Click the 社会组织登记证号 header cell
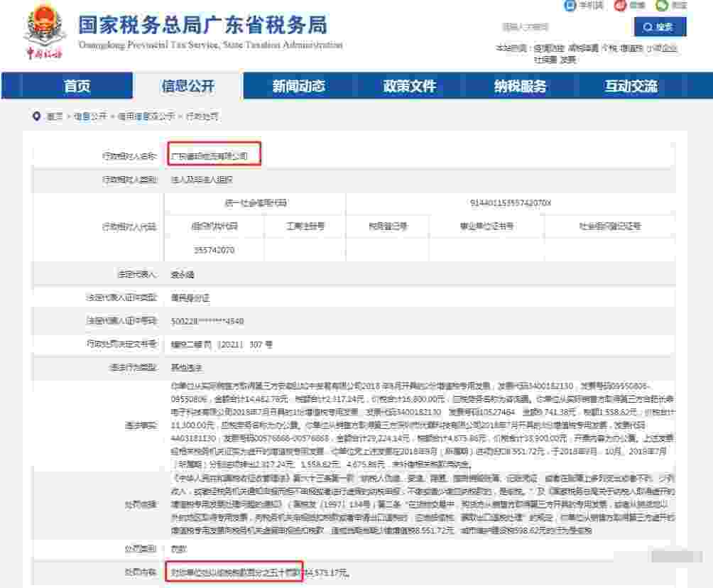The width and height of the screenshot is (713, 588). [610, 226]
